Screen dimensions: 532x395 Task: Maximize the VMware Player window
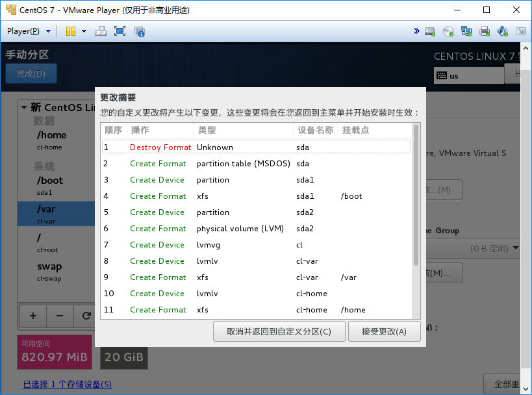click(x=486, y=10)
